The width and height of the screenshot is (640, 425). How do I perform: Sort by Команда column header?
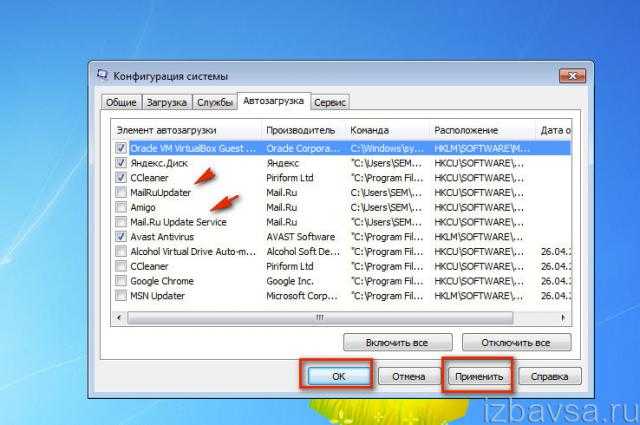pyautogui.click(x=387, y=130)
